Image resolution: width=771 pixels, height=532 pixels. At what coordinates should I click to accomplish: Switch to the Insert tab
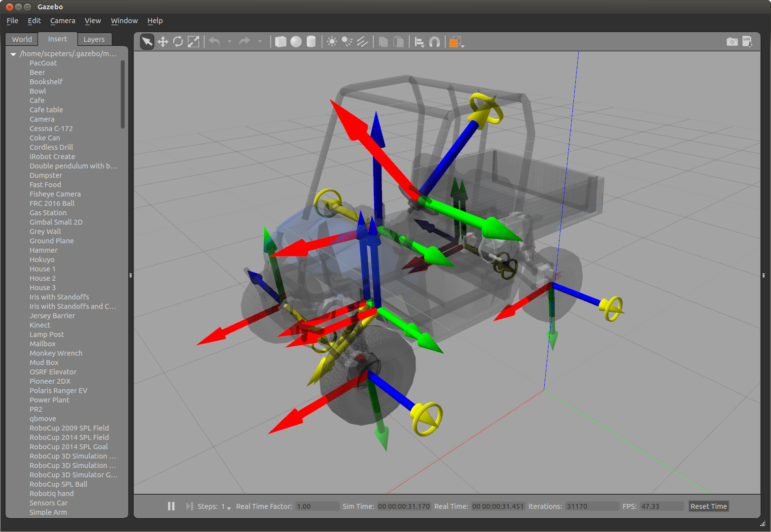[x=58, y=39]
